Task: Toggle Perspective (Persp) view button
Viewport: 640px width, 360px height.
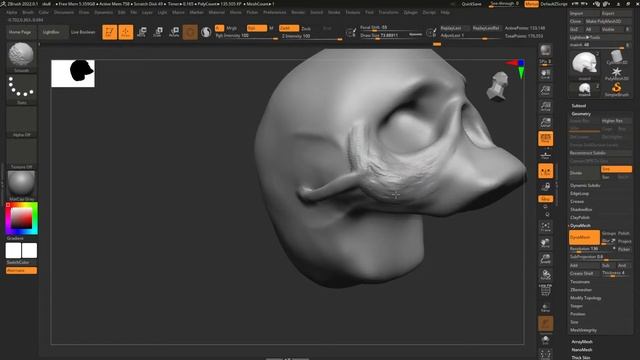Action: 545,138
